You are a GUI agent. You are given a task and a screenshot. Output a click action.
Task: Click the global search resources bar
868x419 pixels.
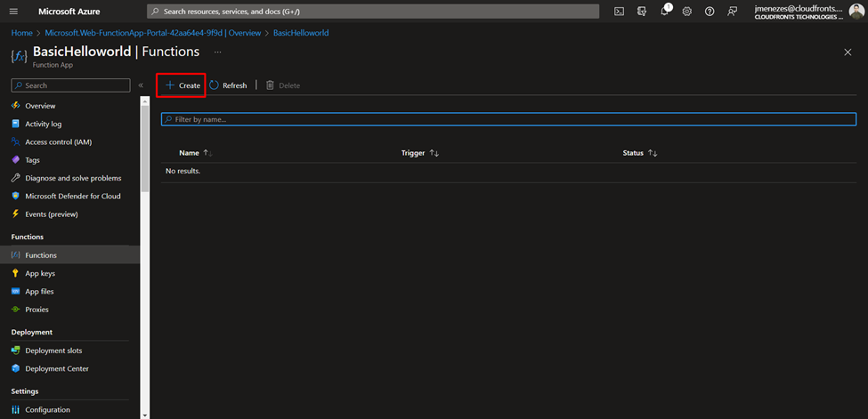pyautogui.click(x=373, y=11)
